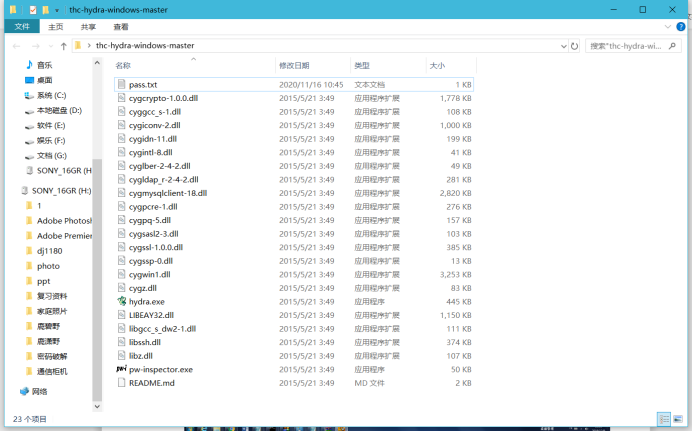The image size is (692, 431).
Task: Click the address bar path chevron
Action: (89, 45)
